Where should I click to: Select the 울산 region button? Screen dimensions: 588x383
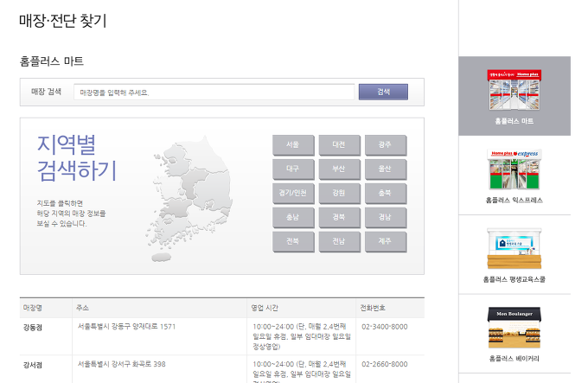point(386,169)
